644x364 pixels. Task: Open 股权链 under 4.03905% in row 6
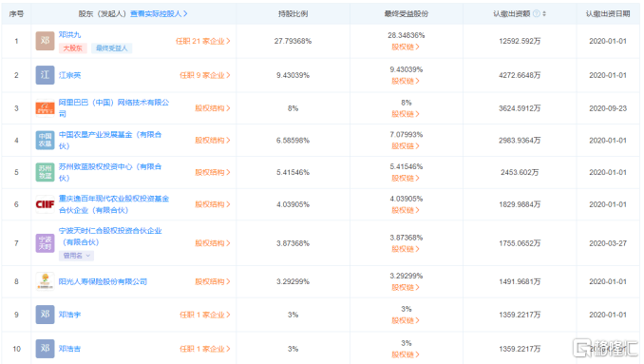click(x=406, y=210)
